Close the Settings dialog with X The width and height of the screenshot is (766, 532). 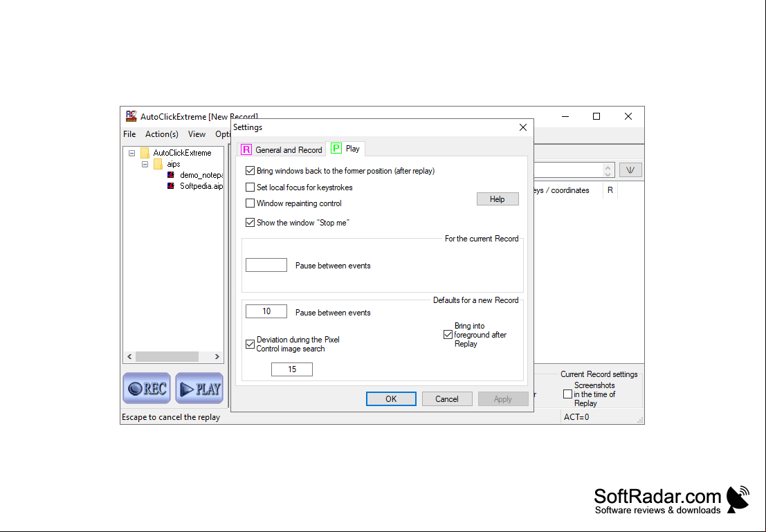[522, 127]
